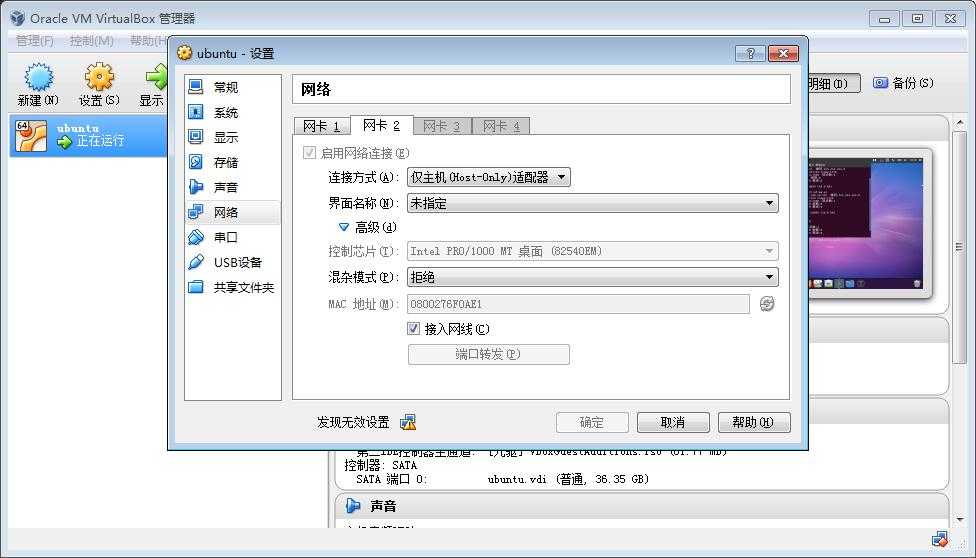Click the ubuntu VM preview thumbnail

pos(865,223)
